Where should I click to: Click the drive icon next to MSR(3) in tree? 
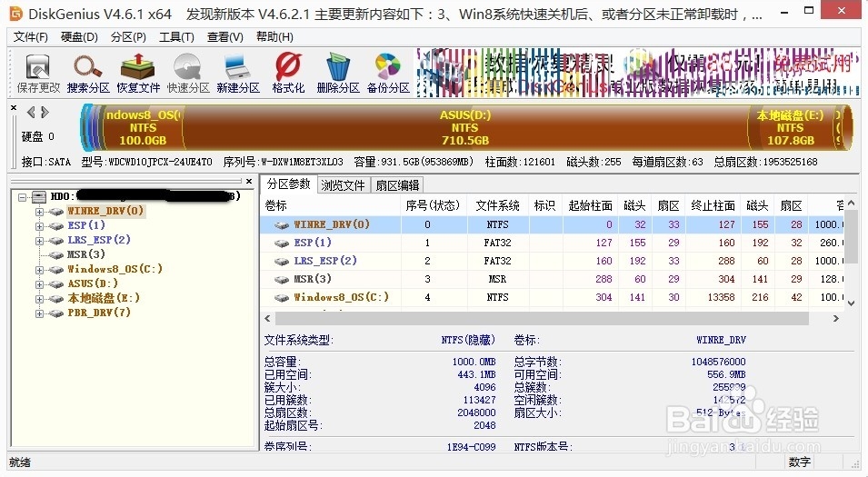(x=56, y=255)
